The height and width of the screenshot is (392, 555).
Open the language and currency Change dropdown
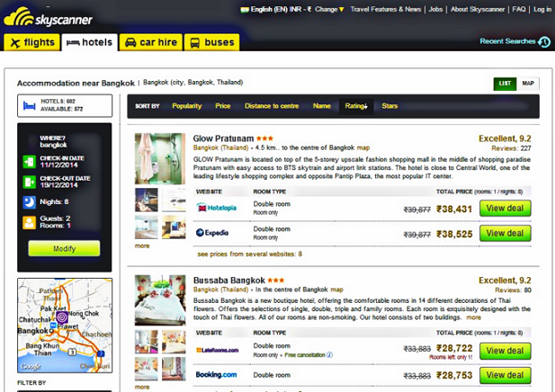(329, 9)
